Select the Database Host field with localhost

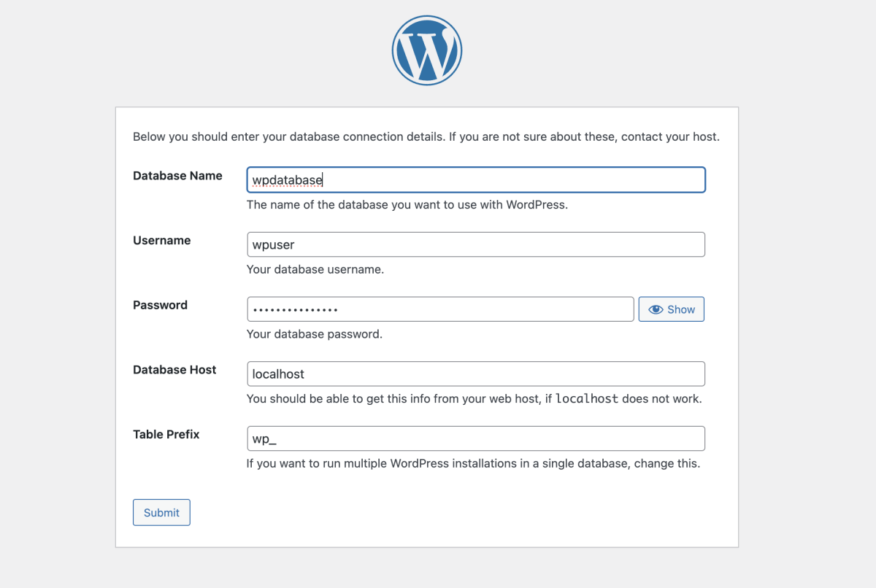point(476,374)
